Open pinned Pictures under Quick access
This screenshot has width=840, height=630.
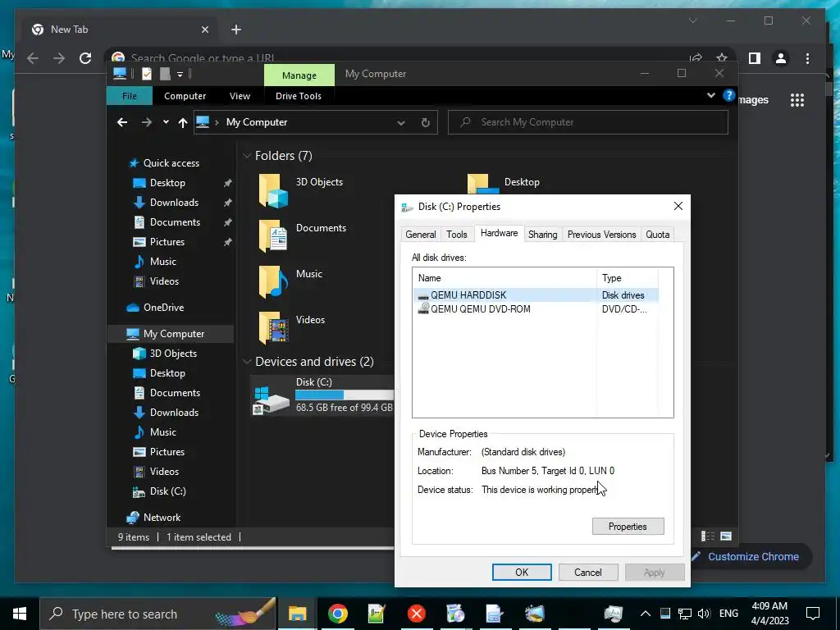(x=167, y=242)
